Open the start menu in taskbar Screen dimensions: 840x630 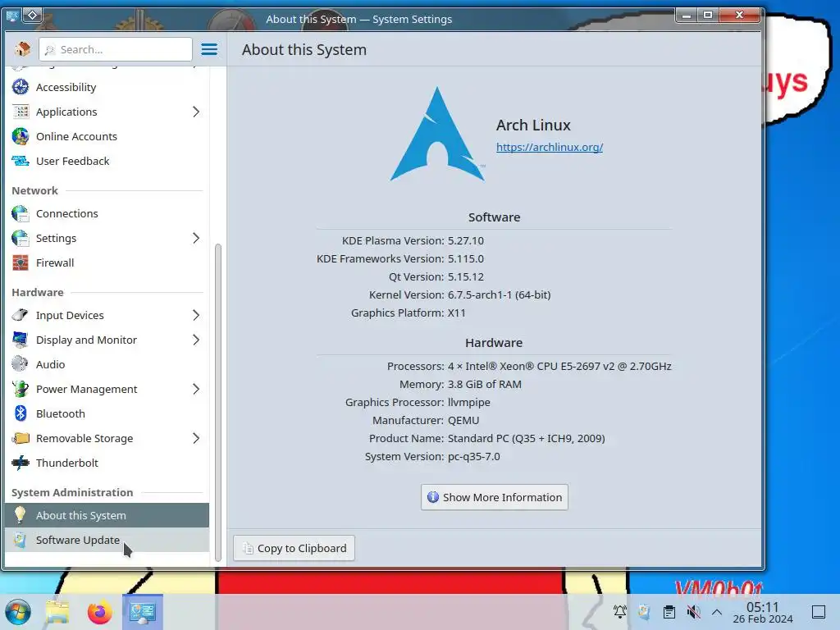[18, 612]
